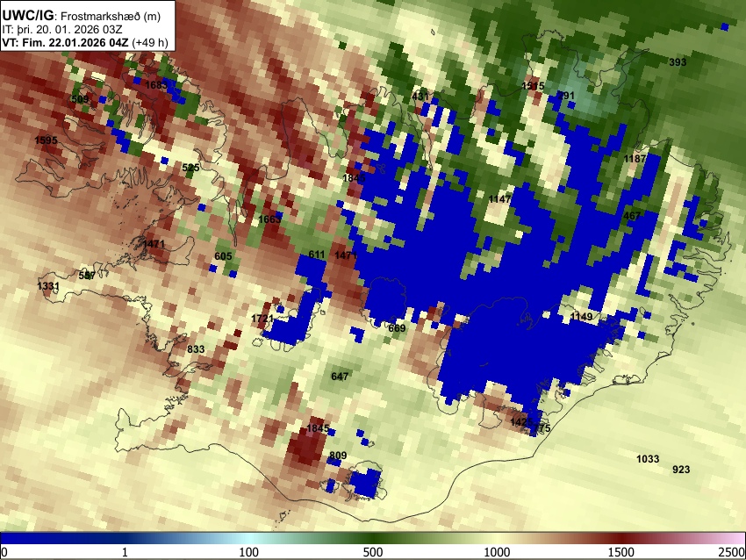Pick the 833 value label
This screenshot has height=560, width=746.
point(196,349)
